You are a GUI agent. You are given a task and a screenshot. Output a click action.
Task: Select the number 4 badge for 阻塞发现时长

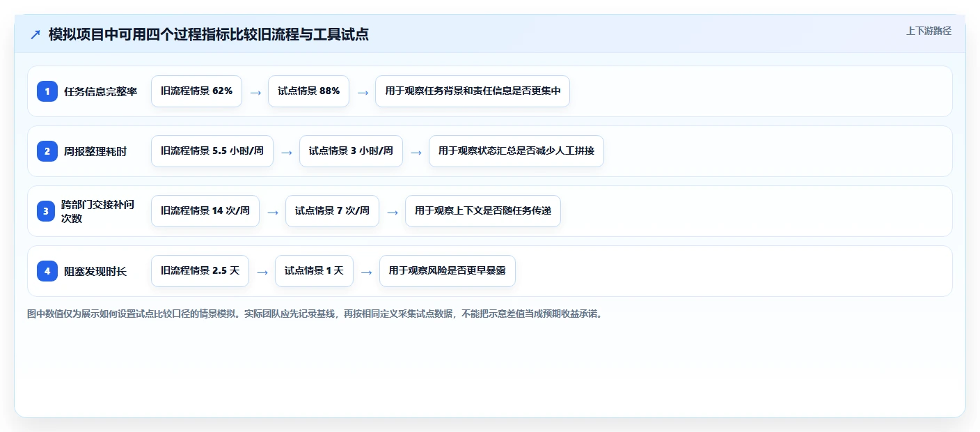(47, 271)
